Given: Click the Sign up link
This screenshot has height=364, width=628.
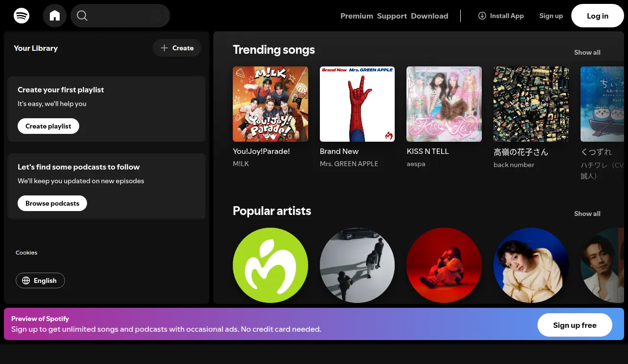Looking at the screenshot, I should tap(551, 16).
